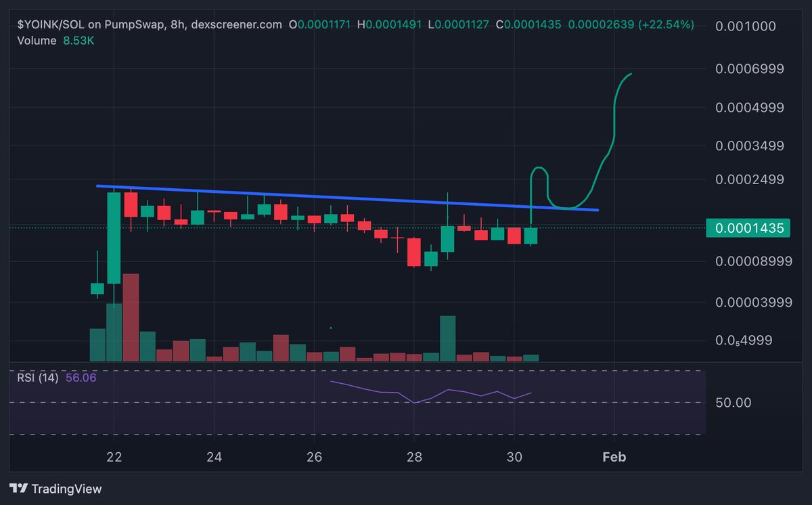This screenshot has width=812, height=505.
Task: Switch to the Feb section on time axis
Action: pos(614,457)
